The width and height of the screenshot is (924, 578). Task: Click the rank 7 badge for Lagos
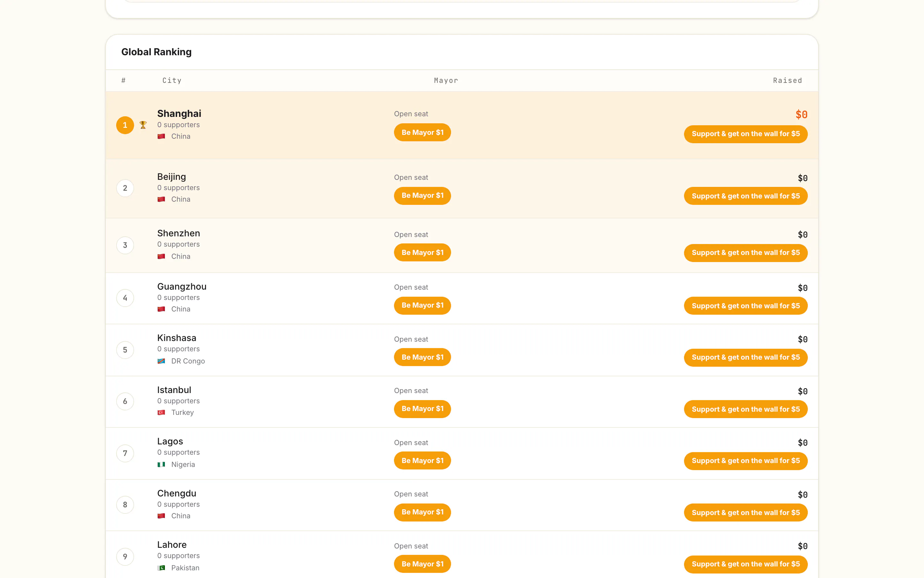125,453
